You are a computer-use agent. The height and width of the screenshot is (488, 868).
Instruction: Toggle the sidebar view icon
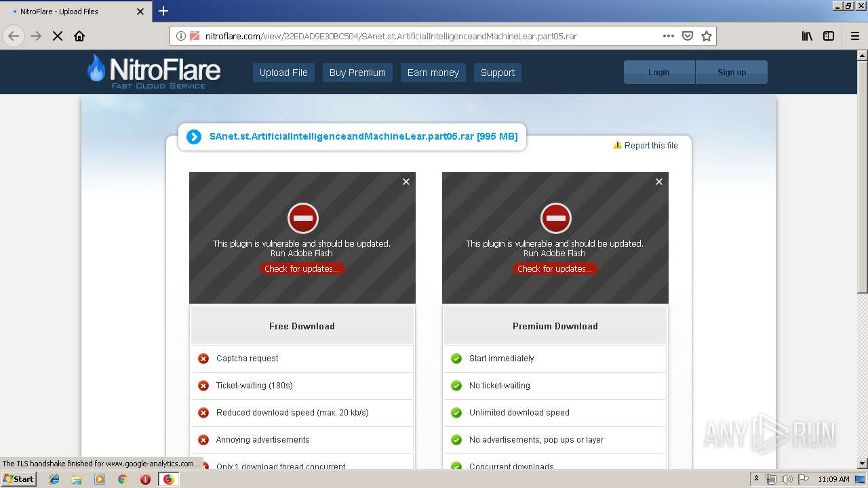829,36
